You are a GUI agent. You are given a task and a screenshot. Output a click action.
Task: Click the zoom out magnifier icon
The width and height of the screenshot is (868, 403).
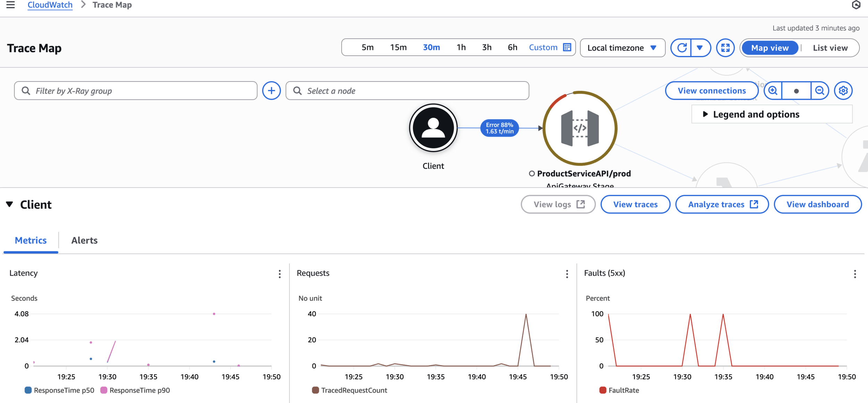(820, 91)
